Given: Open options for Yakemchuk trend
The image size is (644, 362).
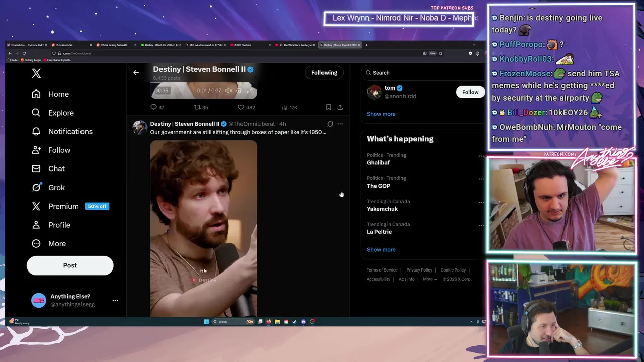Looking at the screenshot, I should pos(481,202).
